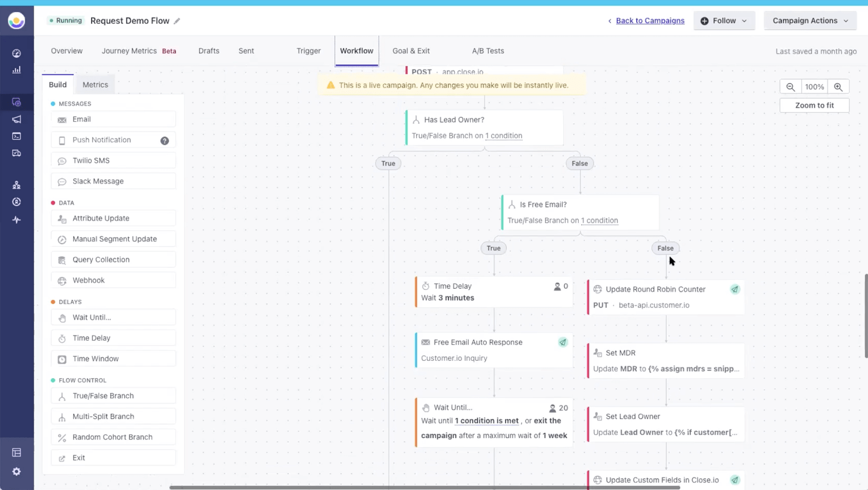Click the Dashboard gauge icon in sidebar
This screenshot has height=490, width=868.
[16, 54]
